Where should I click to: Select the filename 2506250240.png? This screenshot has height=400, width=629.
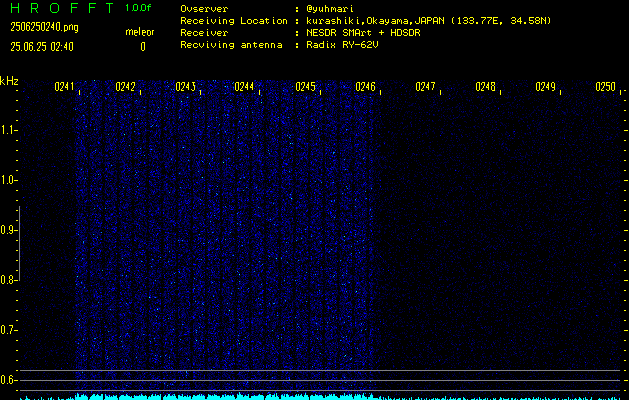coord(44,27)
